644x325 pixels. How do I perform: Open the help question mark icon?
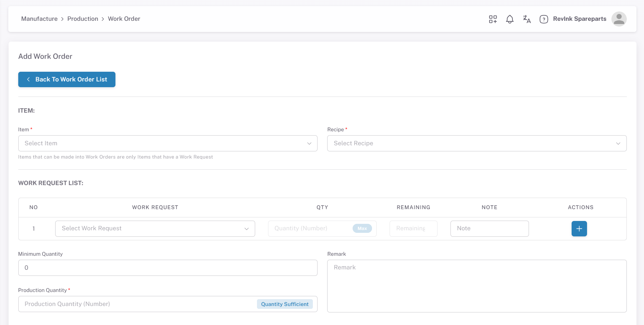544,19
